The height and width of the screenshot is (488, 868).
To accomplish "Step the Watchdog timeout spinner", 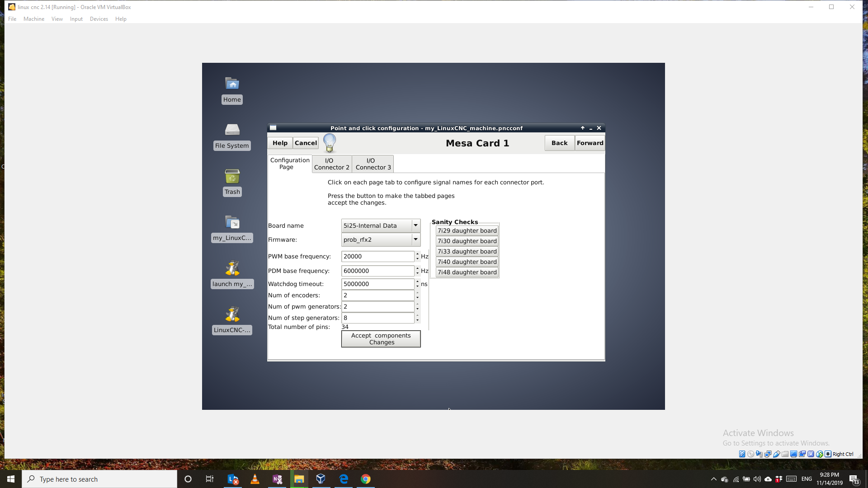I will point(417,284).
